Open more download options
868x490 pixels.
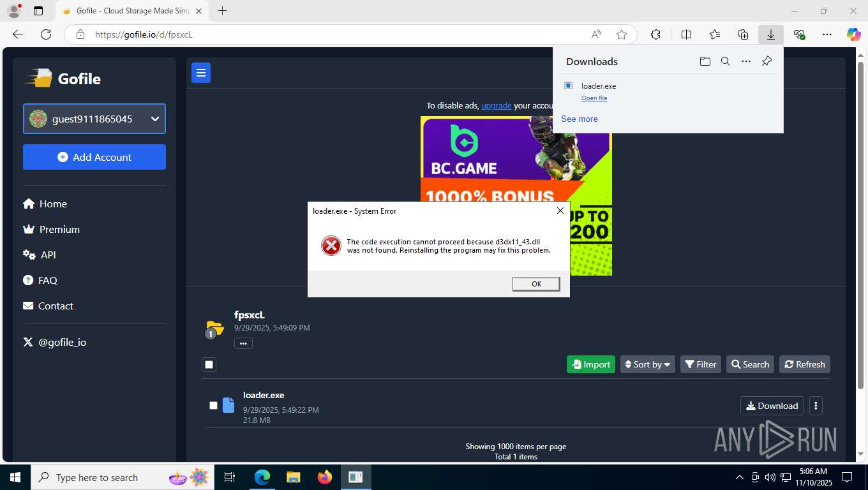[745, 61]
